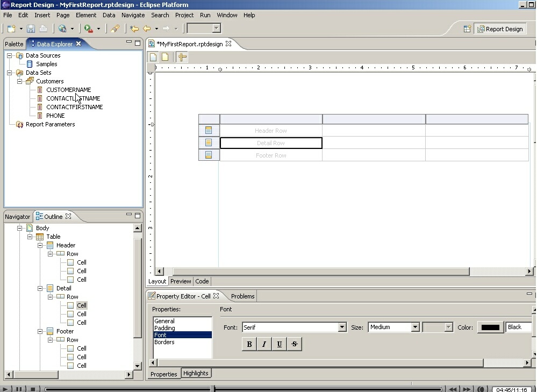Switch to the Navigator tab
537x392 pixels.
[x=17, y=217]
